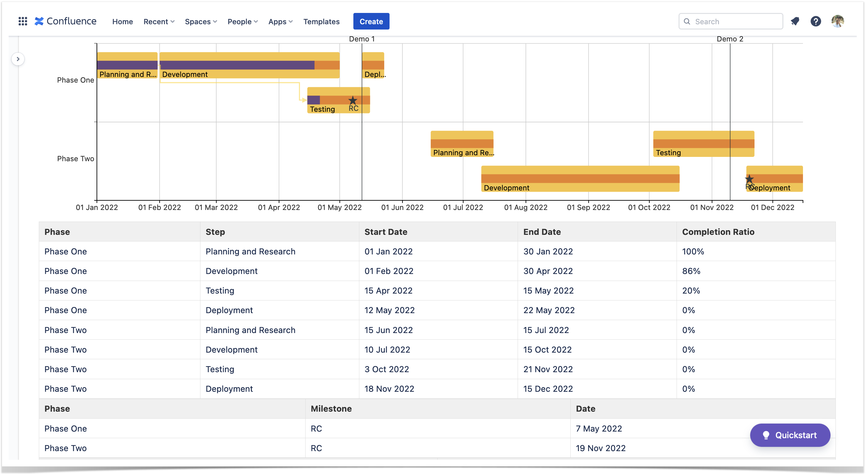
Task: Click the apps grid icon top left
Action: point(22,21)
